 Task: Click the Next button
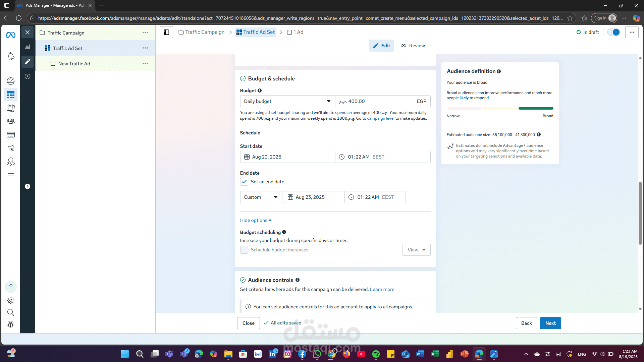pyautogui.click(x=550, y=323)
